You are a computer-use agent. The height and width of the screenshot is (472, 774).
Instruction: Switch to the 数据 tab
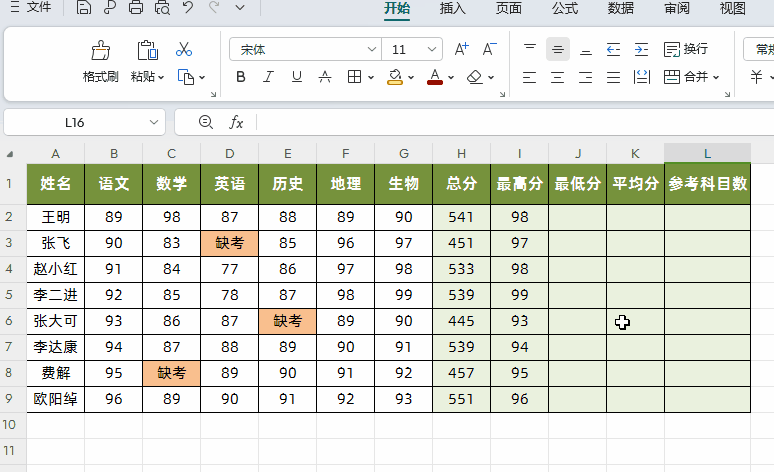tap(620, 8)
